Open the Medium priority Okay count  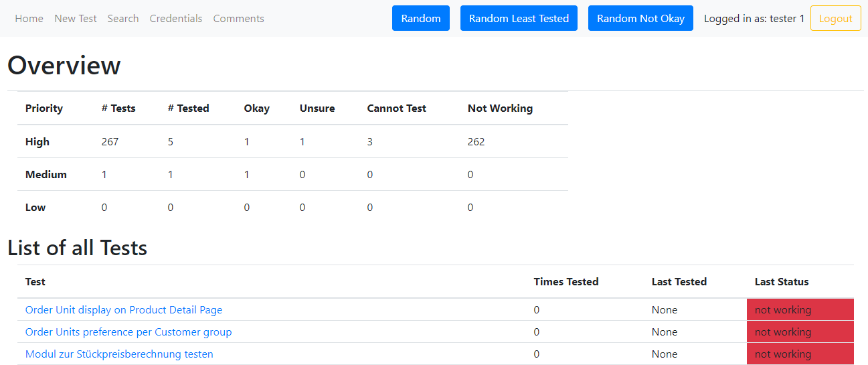click(x=247, y=175)
